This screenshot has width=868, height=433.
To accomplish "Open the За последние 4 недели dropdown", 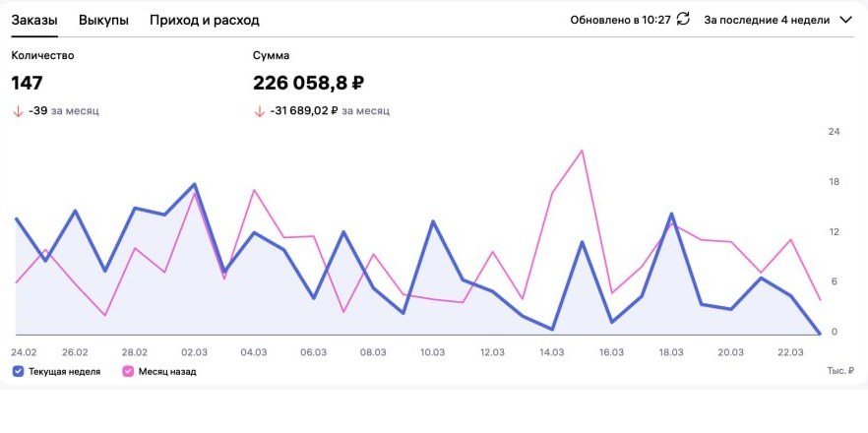I will pyautogui.click(x=777, y=20).
